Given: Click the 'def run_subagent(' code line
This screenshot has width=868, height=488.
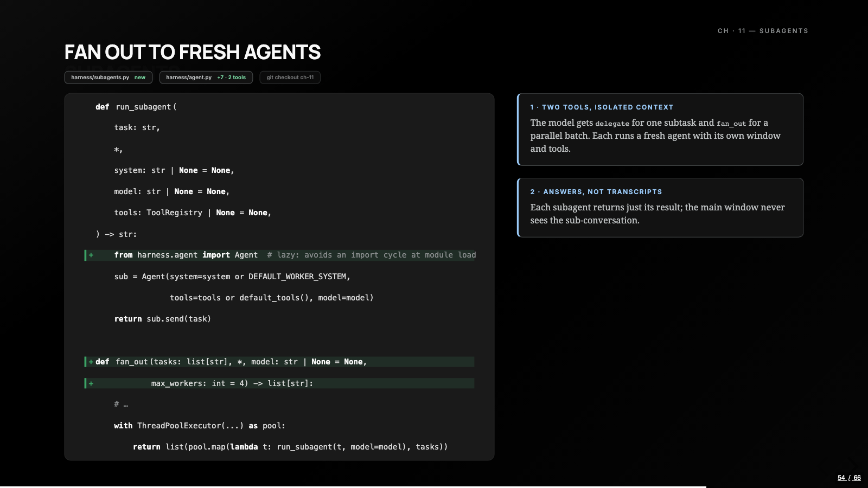Looking at the screenshot, I should [x=136, y=107].
